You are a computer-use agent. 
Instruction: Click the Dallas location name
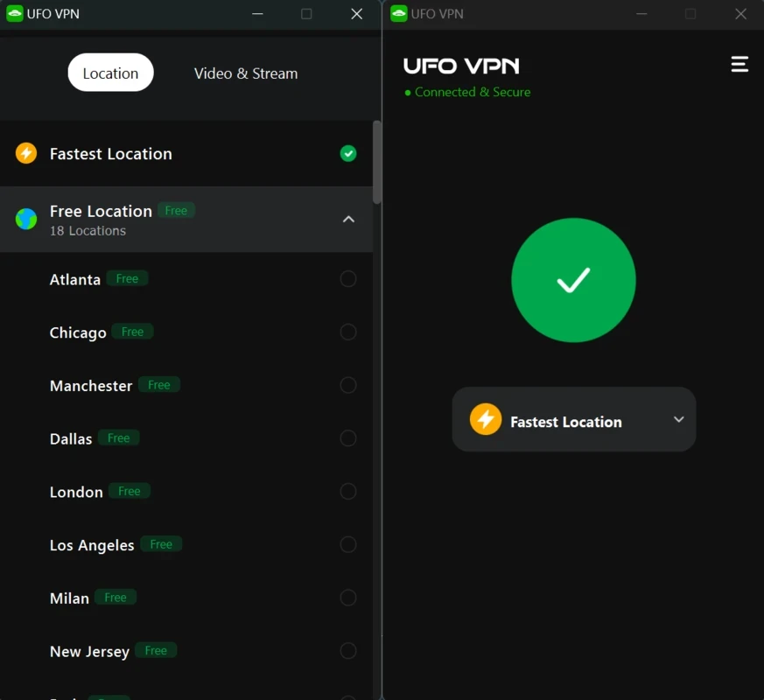coord(71,438)
